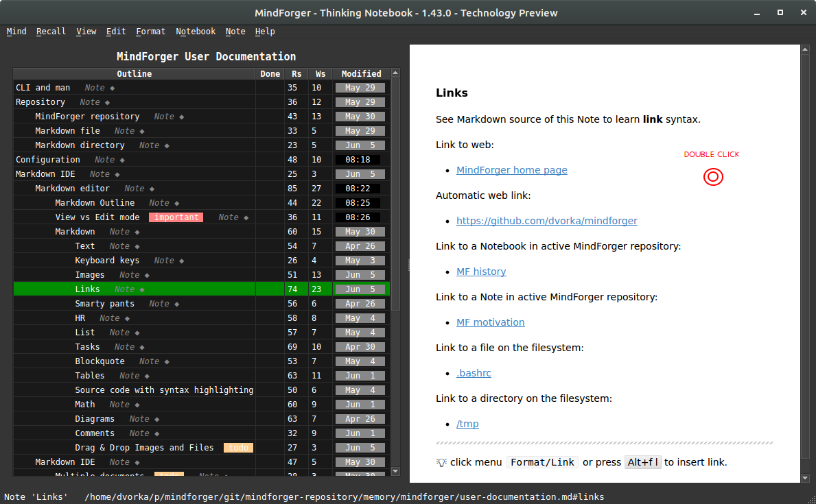The width and height of the screenshot is (816, 504).
Task: Sort by the Modified column header
Action: tap(361, 74)
